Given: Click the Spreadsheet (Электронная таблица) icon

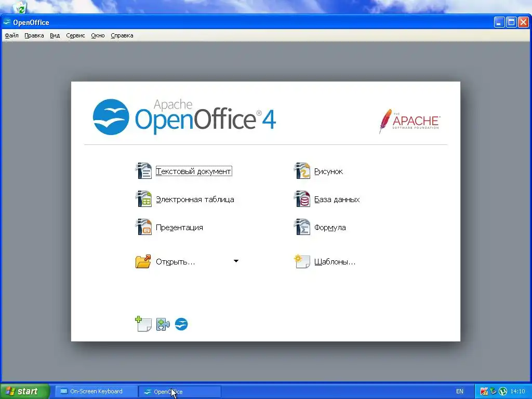Looking at the screenshot, I should [143, 199].
